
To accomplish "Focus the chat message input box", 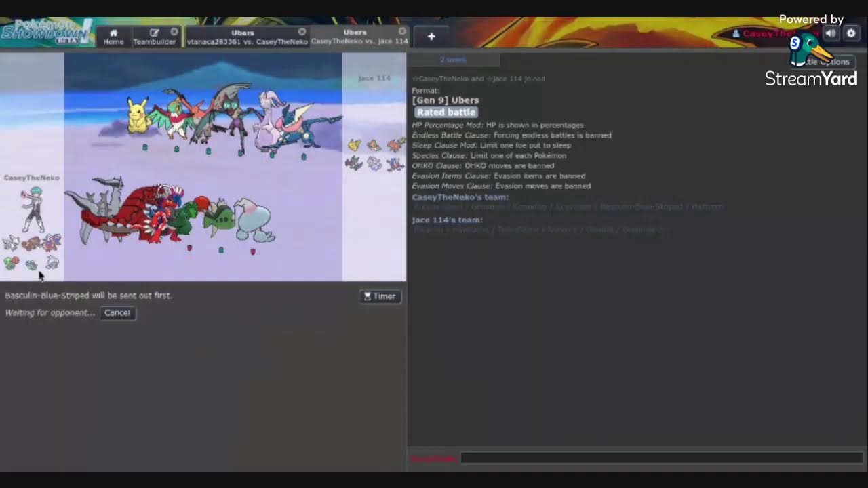I will (661, 458).
